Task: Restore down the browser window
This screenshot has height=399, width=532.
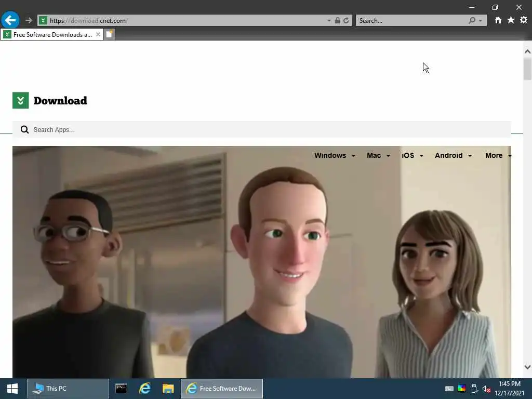Action: [495, 7]
